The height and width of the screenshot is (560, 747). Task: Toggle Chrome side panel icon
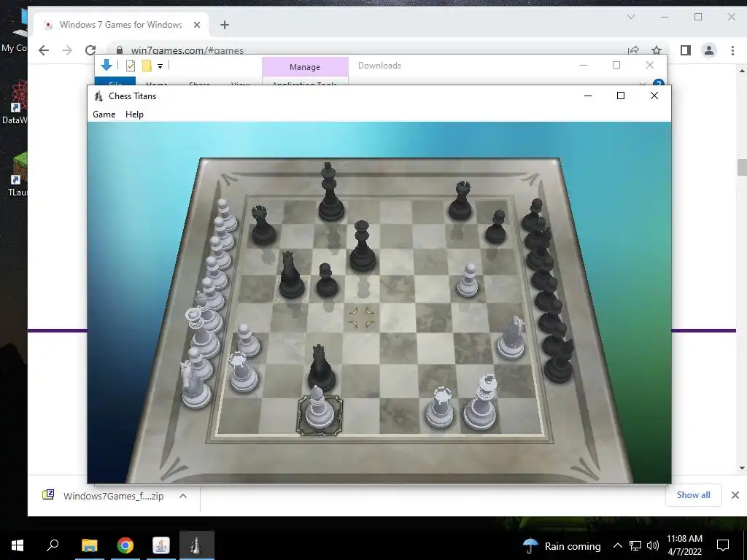click(x=686, y=50)
